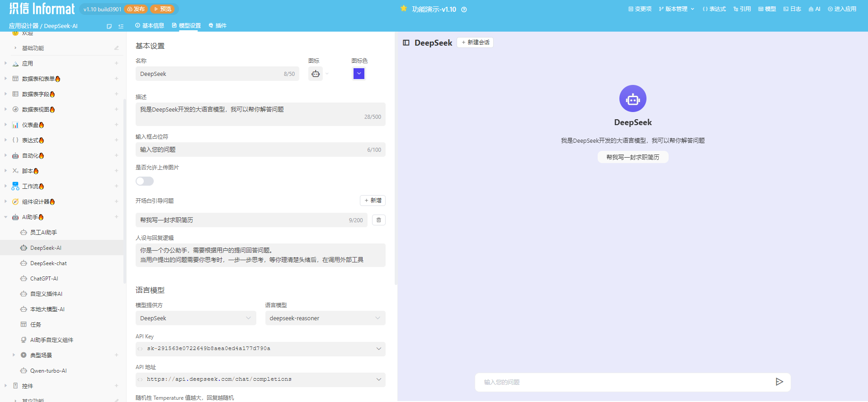Switch to the 模型设置 tab
The height and width of the screenshot is (402, 868).
(x=186, y=26)
